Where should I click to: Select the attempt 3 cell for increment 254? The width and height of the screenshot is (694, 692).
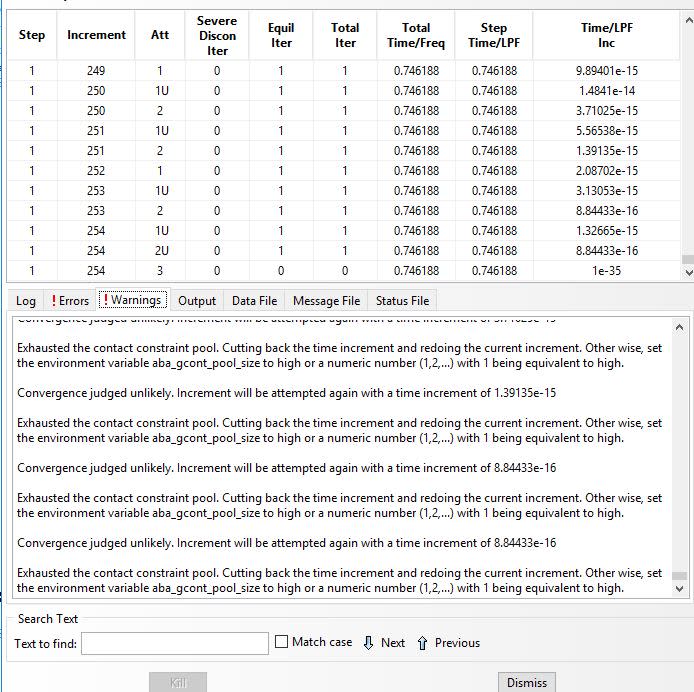pyautogui.click(x=160, y=271)
